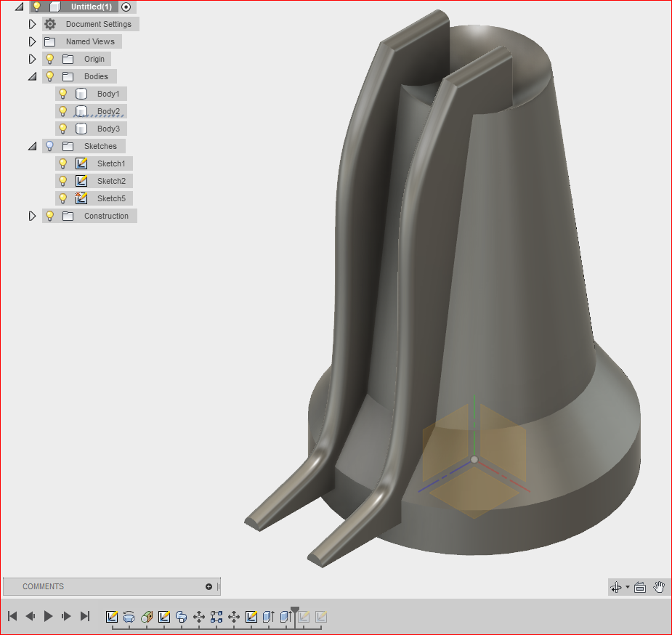672x635 pixels.
Task: Select the Move feature right after Sweep
Action: coord(199,617)
